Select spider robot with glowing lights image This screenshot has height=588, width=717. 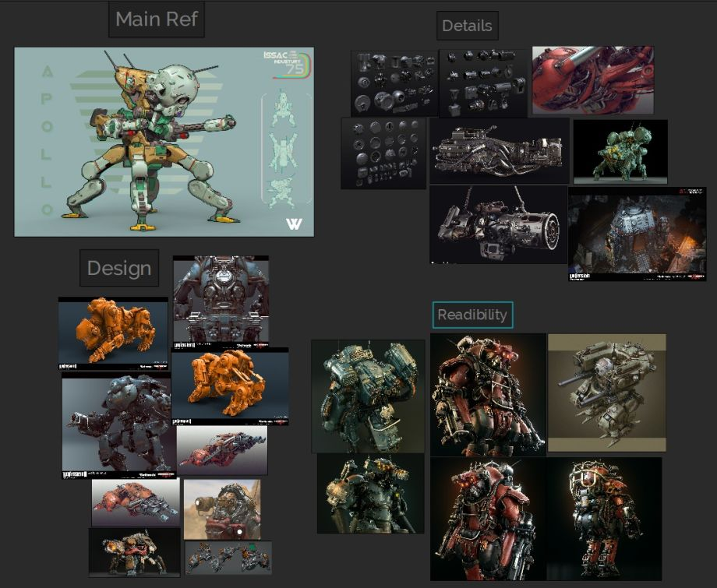click(134, 552)
